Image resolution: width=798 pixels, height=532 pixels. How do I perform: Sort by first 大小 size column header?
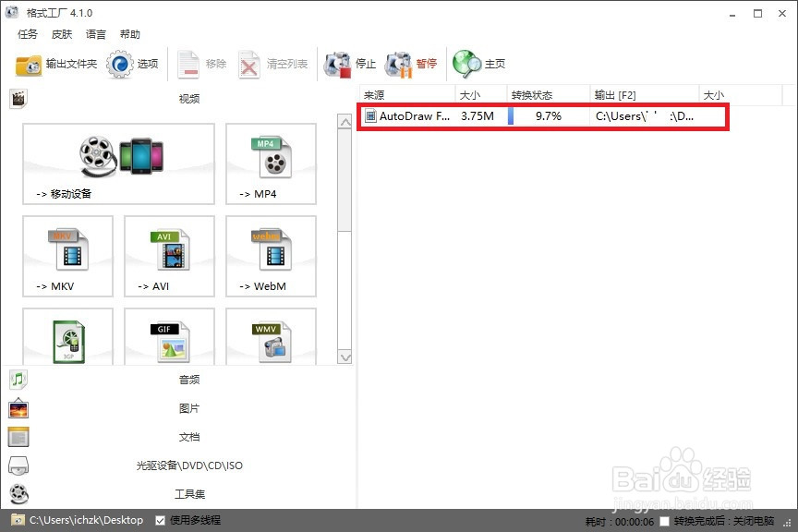pos(481,95)
